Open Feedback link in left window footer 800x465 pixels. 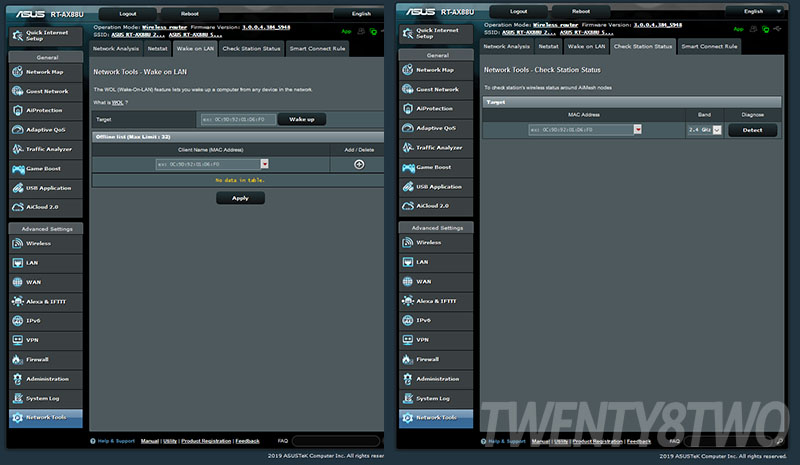(247, 441)
